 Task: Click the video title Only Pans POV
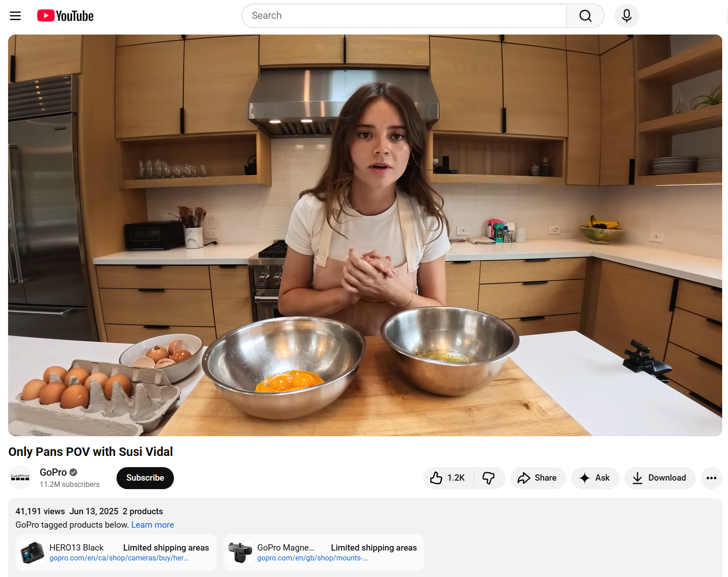pyautogui.click(x=90, y=451)
